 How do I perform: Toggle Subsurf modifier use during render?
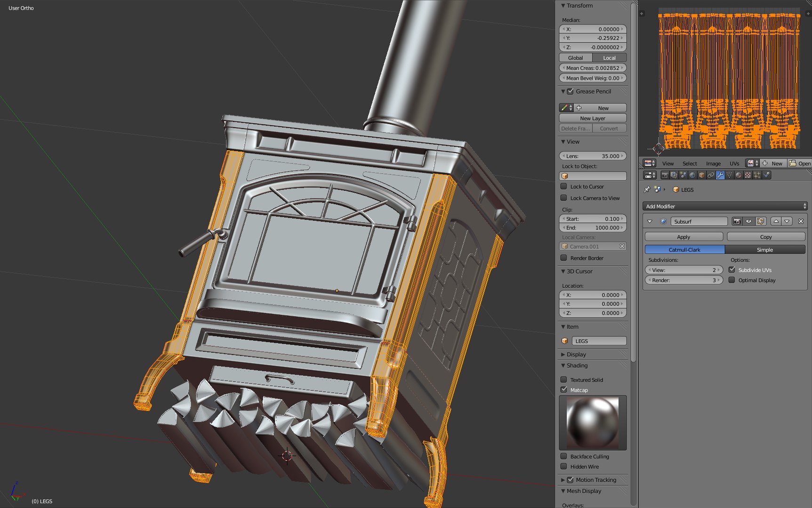click(737, 221)
